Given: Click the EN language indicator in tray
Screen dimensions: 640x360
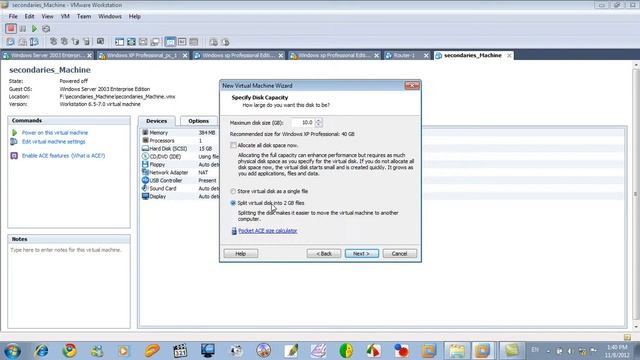Looking at the screenshot, I should click(x=535, y=350).
